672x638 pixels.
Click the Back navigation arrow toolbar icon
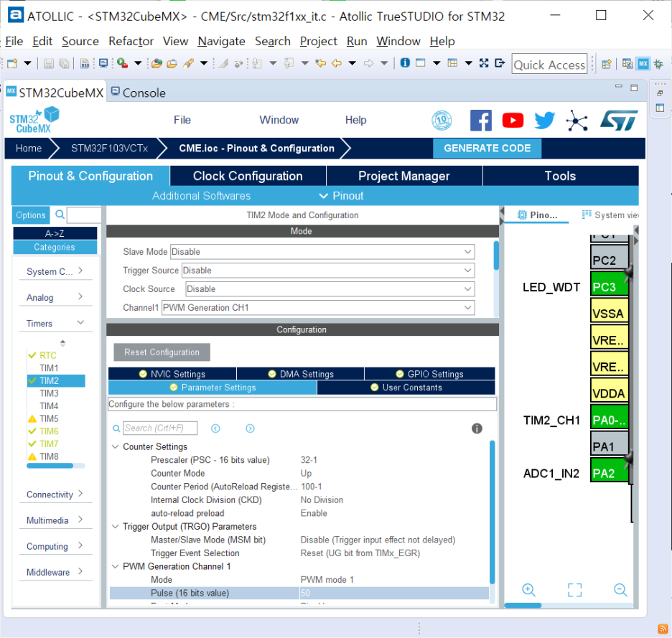337,63
